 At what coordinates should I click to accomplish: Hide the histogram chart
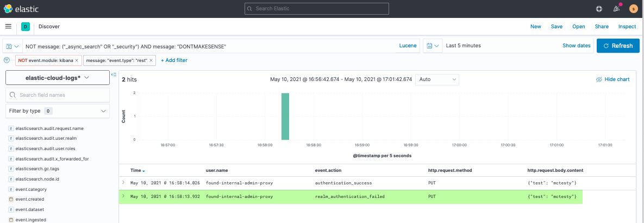612,79
